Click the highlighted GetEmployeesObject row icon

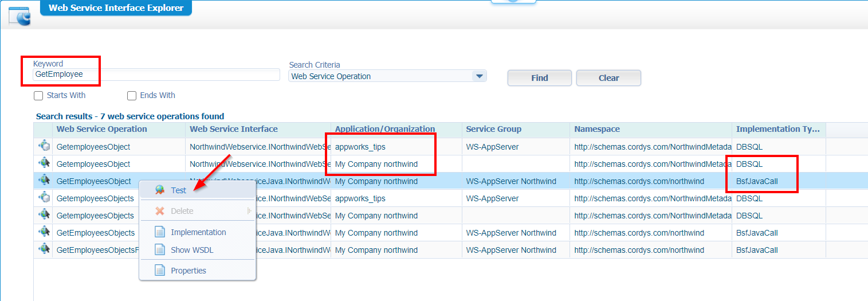tap(44, 181)
